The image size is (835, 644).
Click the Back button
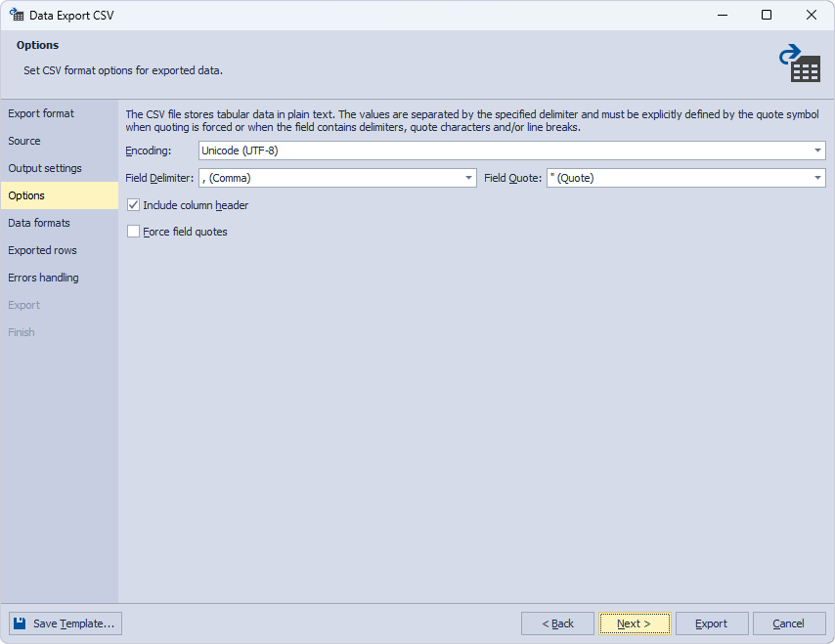(x=557, y=623)
